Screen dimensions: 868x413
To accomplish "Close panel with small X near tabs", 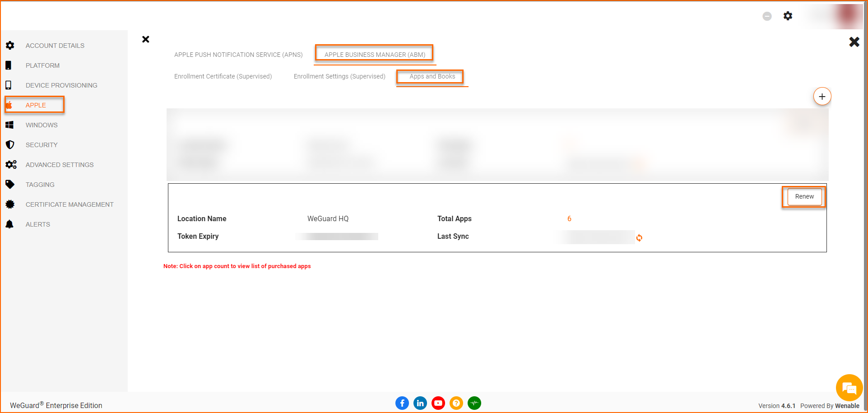I will tap(146, 39).
